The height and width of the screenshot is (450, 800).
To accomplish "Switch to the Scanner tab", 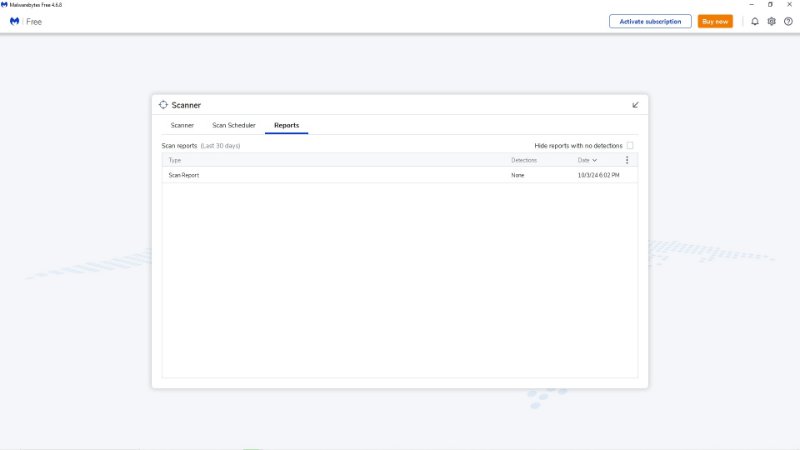I will point(182,125).
